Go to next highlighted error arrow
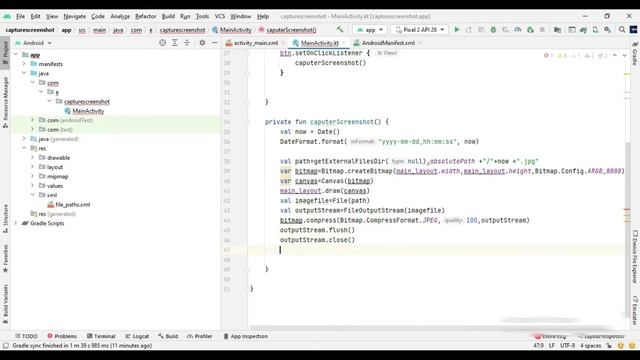The height and width of the screenshot is (360, 640). pos(624,55)
